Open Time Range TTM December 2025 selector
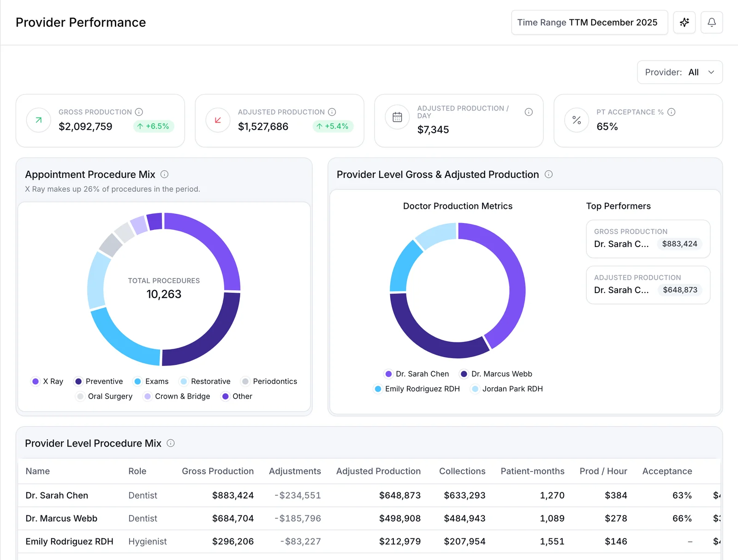The width and height of the screenshot is (738, 560). coord(589,22)
